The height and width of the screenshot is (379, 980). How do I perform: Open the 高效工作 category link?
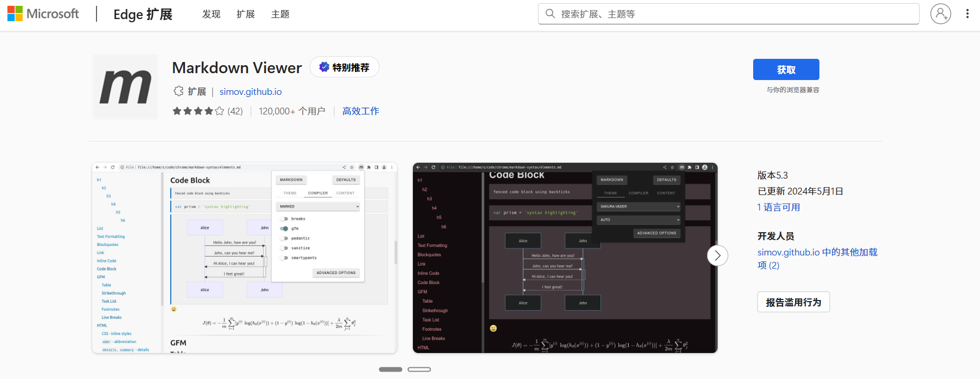coord(360,111)
